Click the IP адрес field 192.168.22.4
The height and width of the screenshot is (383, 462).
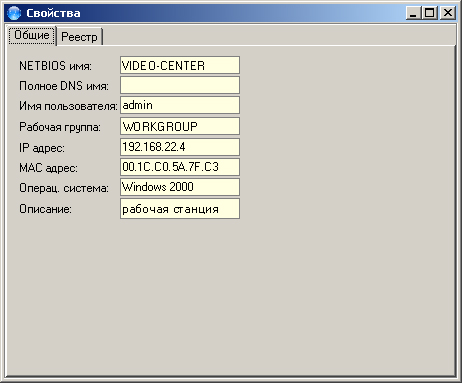click(180, 147)
